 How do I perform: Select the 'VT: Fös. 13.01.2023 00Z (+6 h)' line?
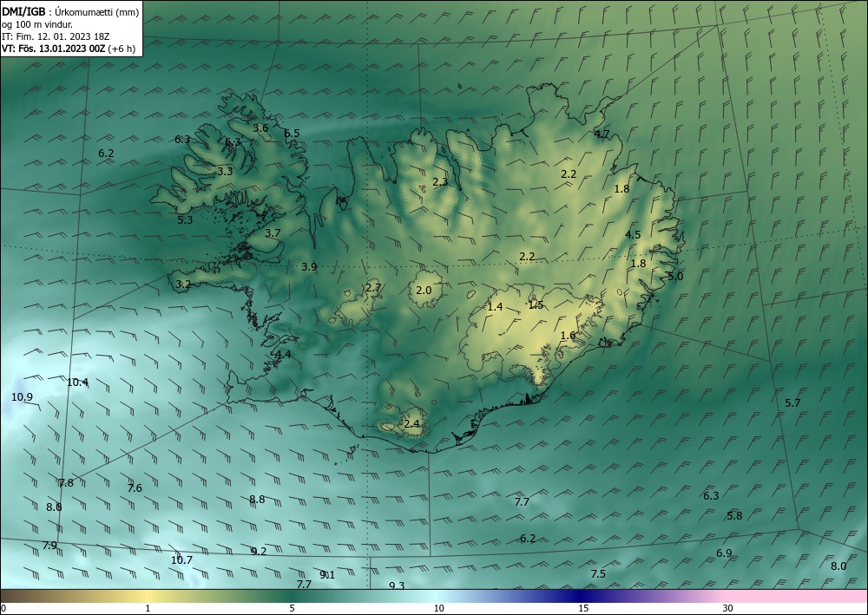[69, 49]
